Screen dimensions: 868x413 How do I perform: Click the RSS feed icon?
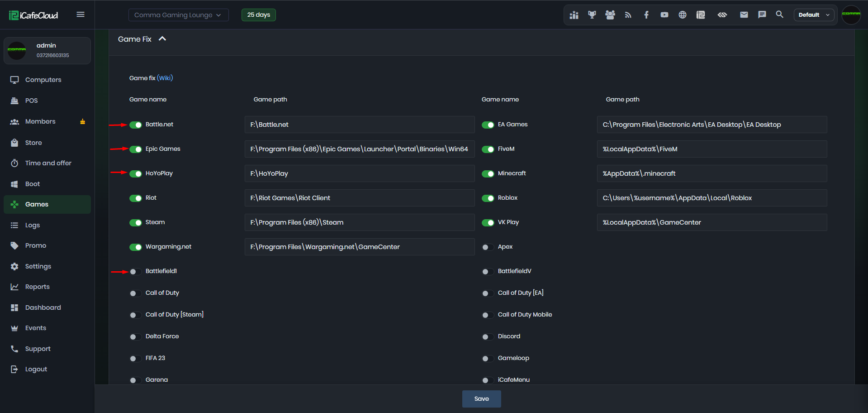pyautogui.click(x=628, y=15)
